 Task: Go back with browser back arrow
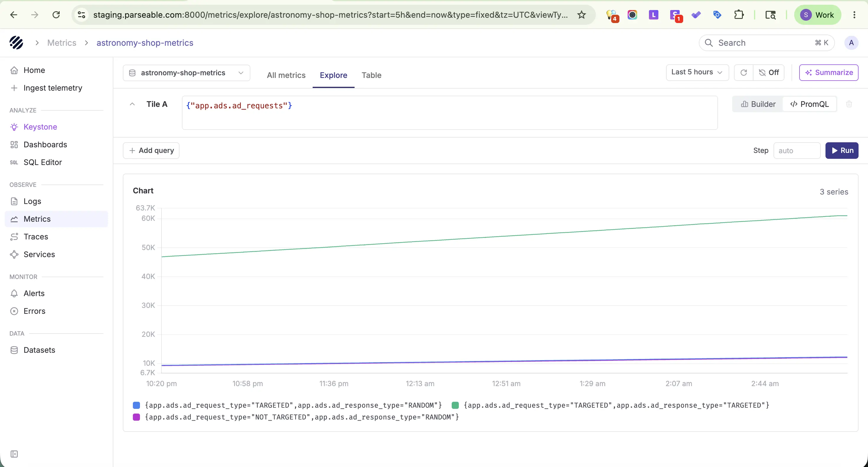pyautogui.click(x=14, y=15)
